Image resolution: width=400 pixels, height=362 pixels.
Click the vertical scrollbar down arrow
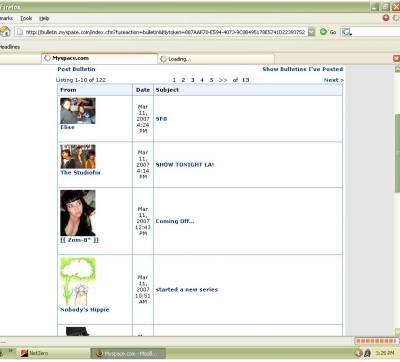pos(397,332)
